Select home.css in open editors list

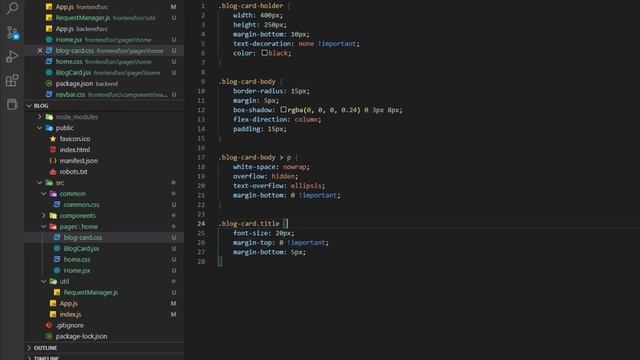pyautogui.click(x=104, y=62)
